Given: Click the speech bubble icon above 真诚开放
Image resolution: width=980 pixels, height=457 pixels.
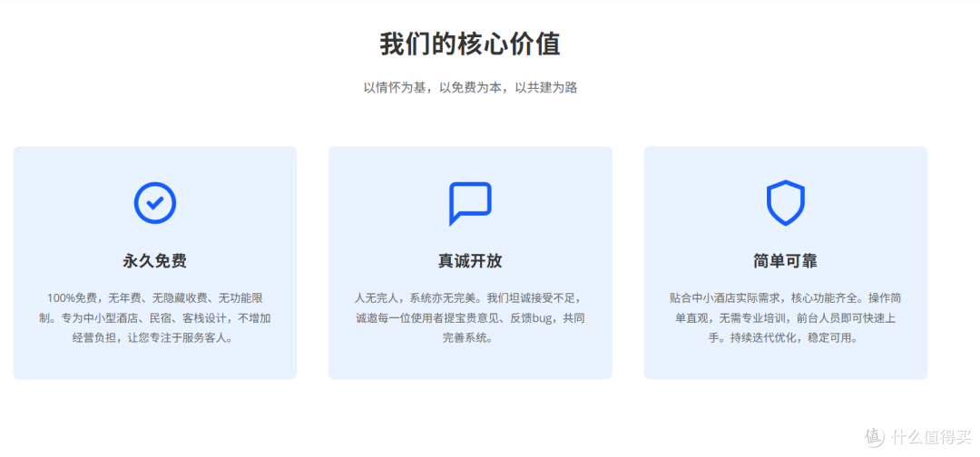Looking at the screenshot, I should [x=470, y=203].
